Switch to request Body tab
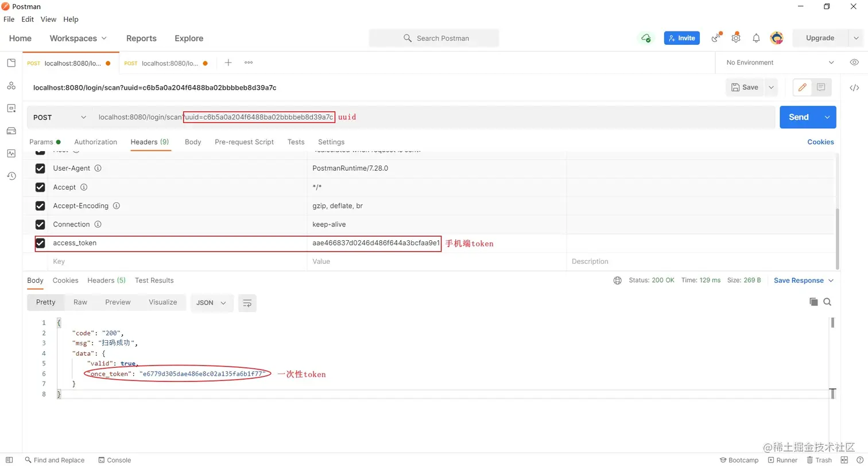 193,142
